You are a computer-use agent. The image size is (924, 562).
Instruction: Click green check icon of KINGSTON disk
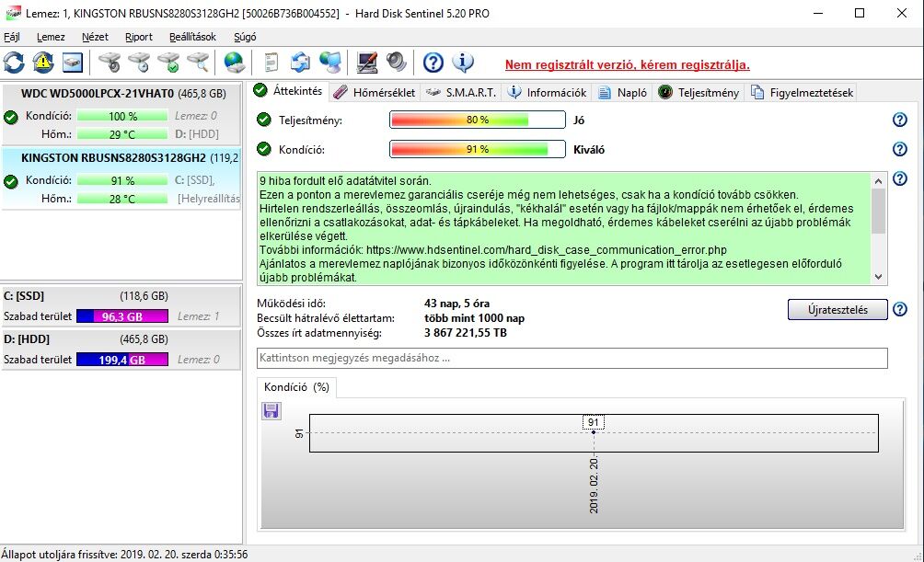point(11,181)
